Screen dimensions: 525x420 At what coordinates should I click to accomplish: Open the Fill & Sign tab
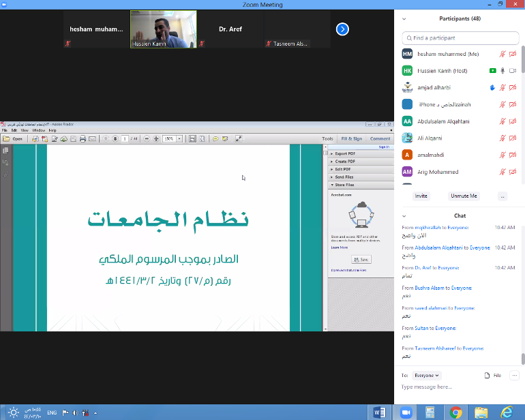click(351, 138)
